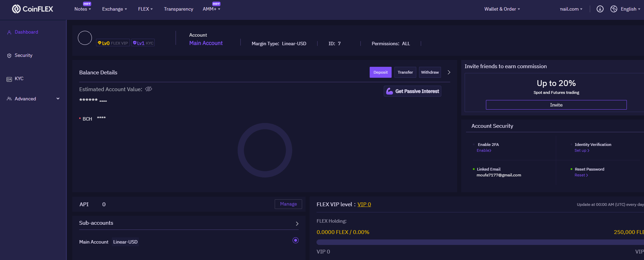Image resolution: width=644 pixels, height=260 pixels.
Task: Click the Advanced users icon
Action: 9,99
